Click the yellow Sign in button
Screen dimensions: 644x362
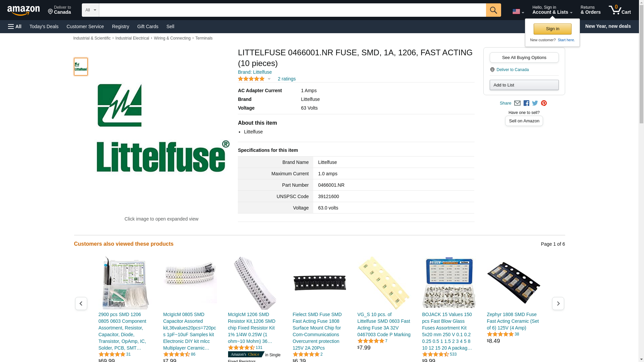(x=552, y=29)
